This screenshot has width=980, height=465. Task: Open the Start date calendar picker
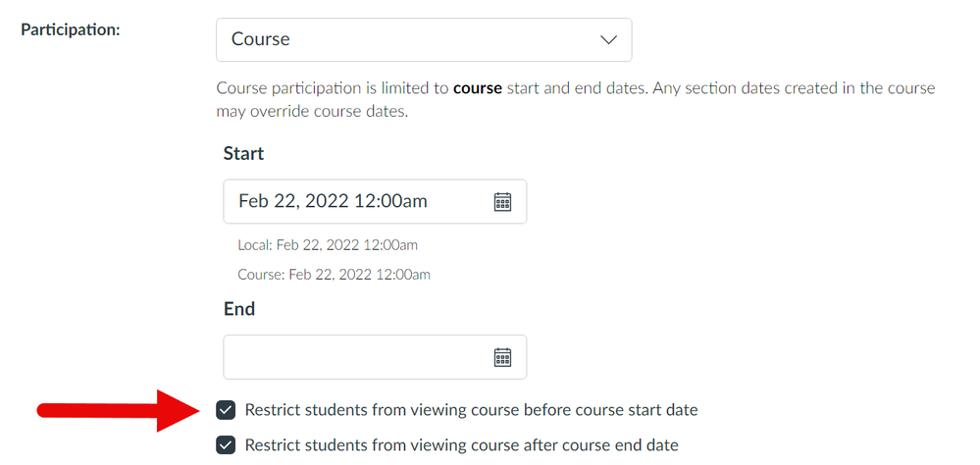coord(502,201)
